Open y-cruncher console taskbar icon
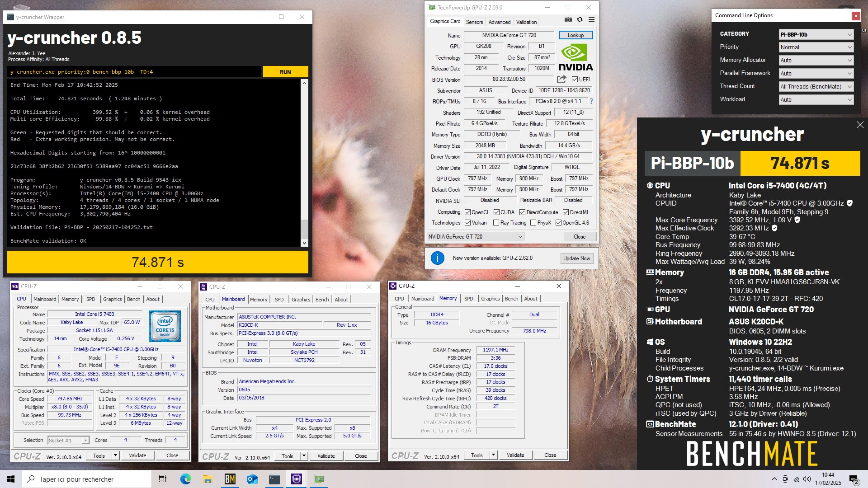 coord(274,479)
